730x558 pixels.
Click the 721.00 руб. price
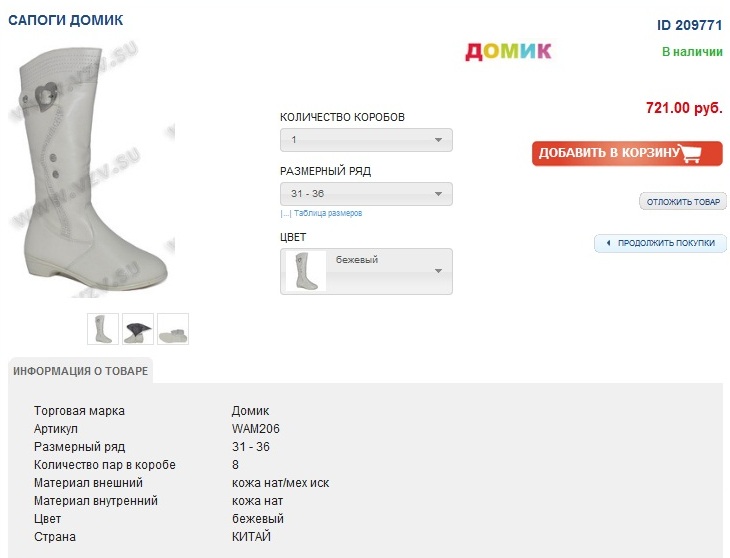(x=684, y=108)
